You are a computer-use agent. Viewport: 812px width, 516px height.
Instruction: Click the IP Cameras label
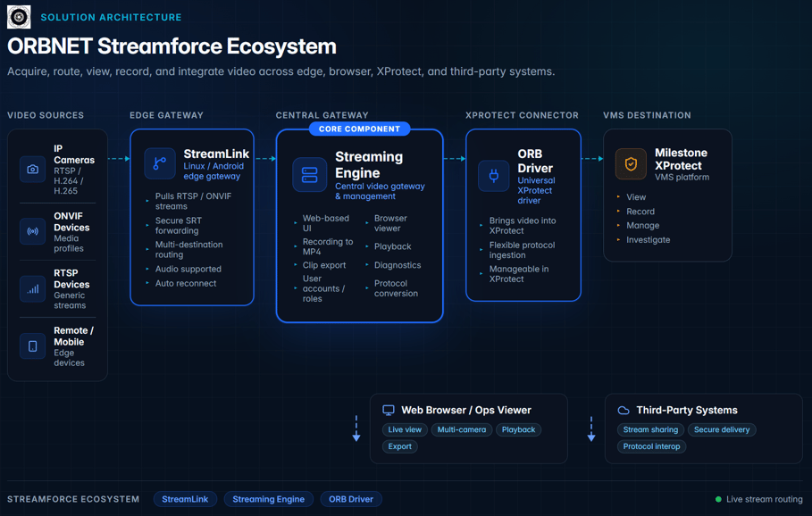(74, 154)
